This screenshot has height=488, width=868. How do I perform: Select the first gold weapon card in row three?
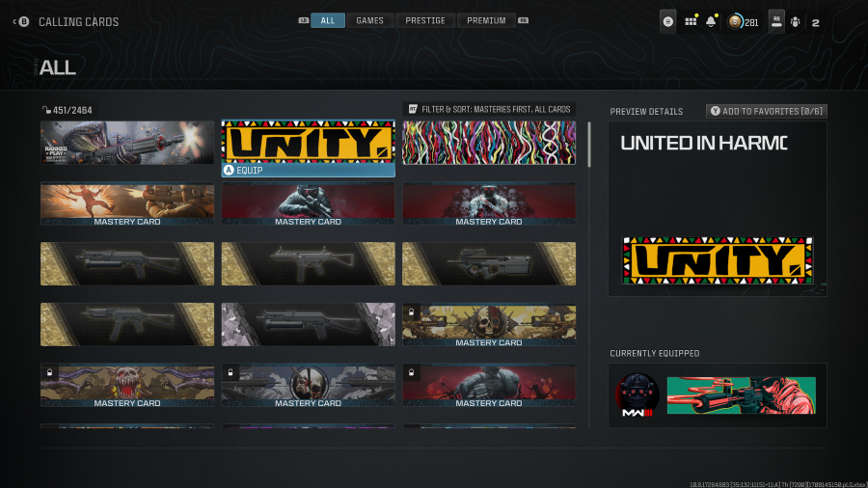coord(127,264)
